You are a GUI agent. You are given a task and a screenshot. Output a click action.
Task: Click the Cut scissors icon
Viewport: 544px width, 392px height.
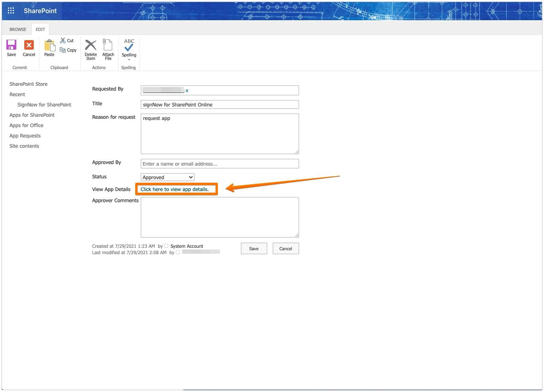pyautogui.click(x=63, y=41)
